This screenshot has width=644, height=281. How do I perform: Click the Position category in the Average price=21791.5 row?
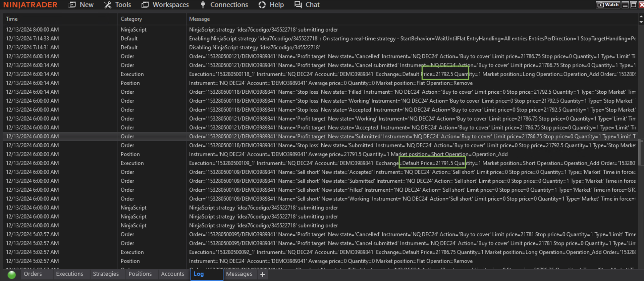[x=130, y=154]
